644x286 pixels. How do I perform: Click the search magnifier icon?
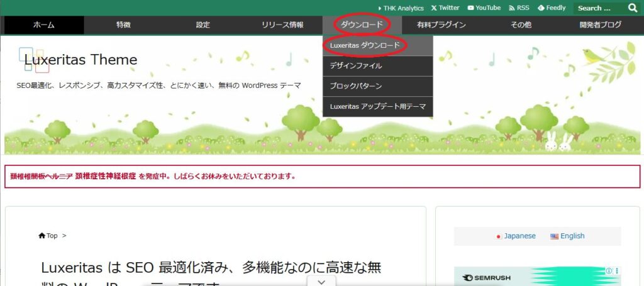pyautogui.click(x=632, y=8)
